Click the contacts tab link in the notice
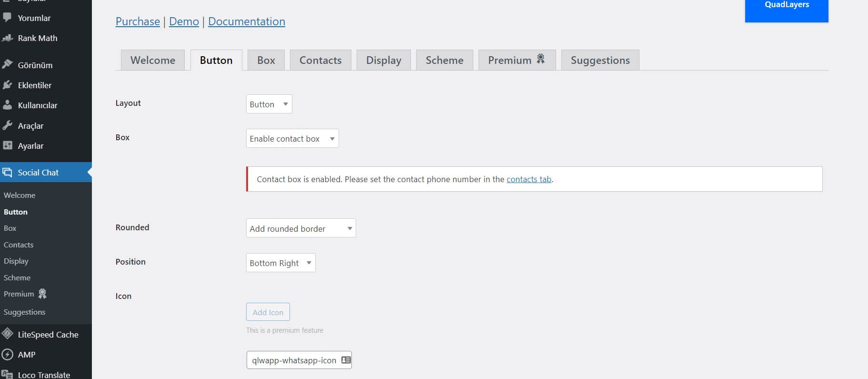The height and width of the screenshot is (379, 868). point(529,179)
